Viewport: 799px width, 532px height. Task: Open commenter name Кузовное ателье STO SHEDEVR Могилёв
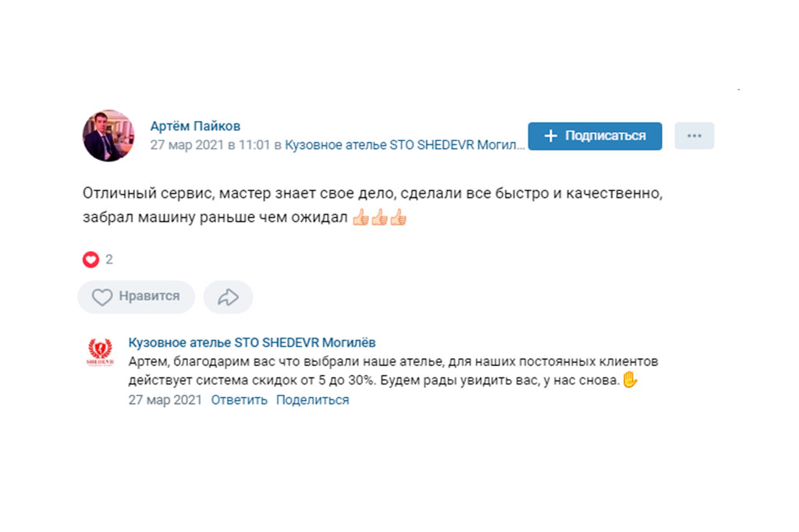coord(252,343)
